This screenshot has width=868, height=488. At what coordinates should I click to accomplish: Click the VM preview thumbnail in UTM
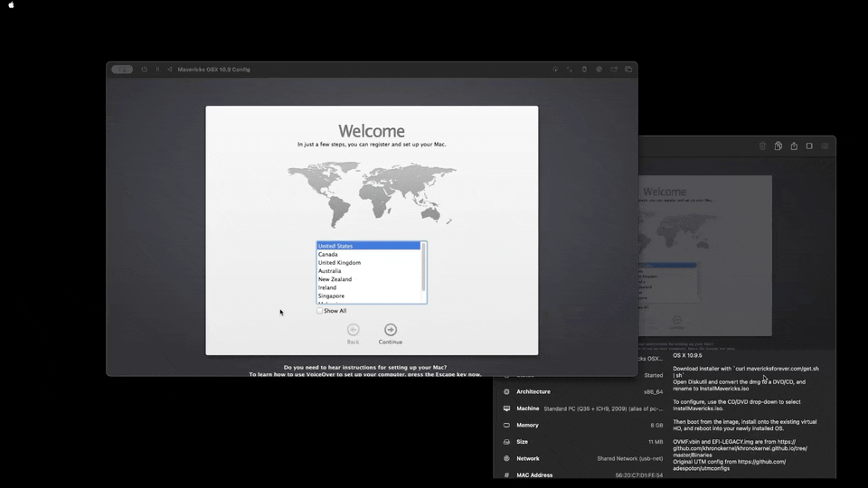(705, 255)
